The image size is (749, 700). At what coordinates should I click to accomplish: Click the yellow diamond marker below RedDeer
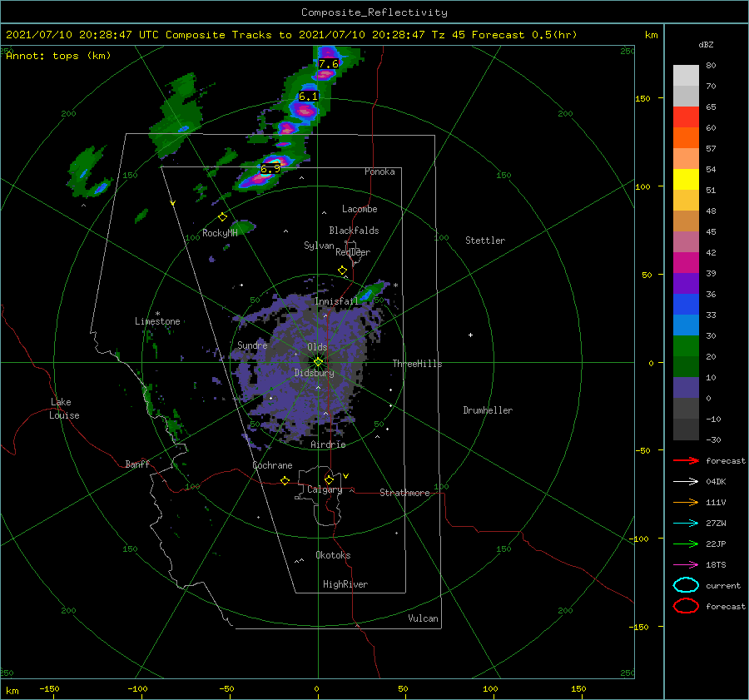tap(343, 271)
